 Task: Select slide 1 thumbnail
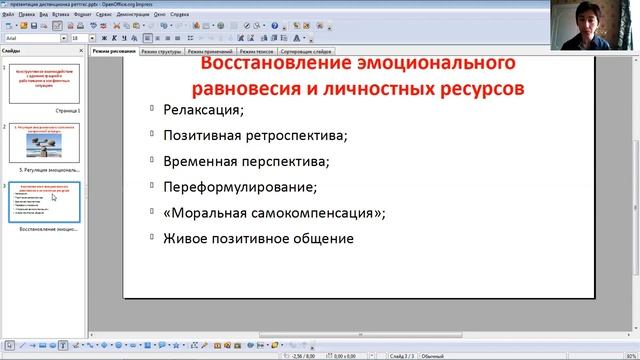(44, 83)
